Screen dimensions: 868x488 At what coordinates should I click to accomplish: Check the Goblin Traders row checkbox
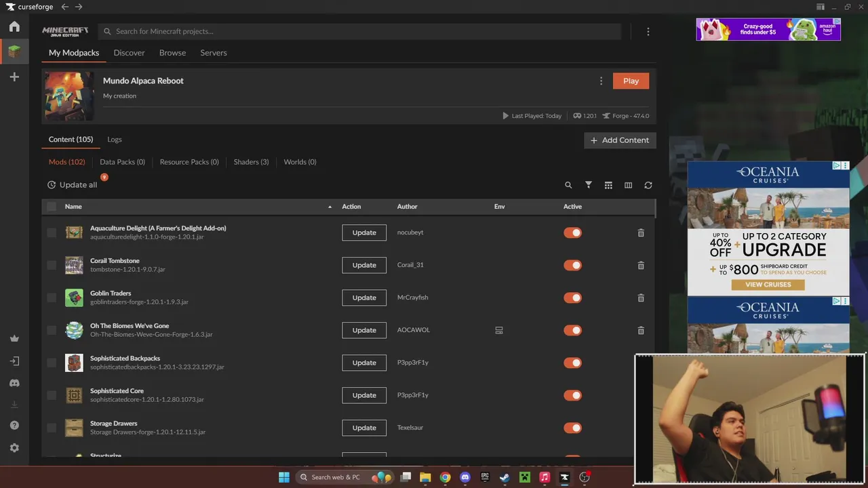[x=52, y=298]
